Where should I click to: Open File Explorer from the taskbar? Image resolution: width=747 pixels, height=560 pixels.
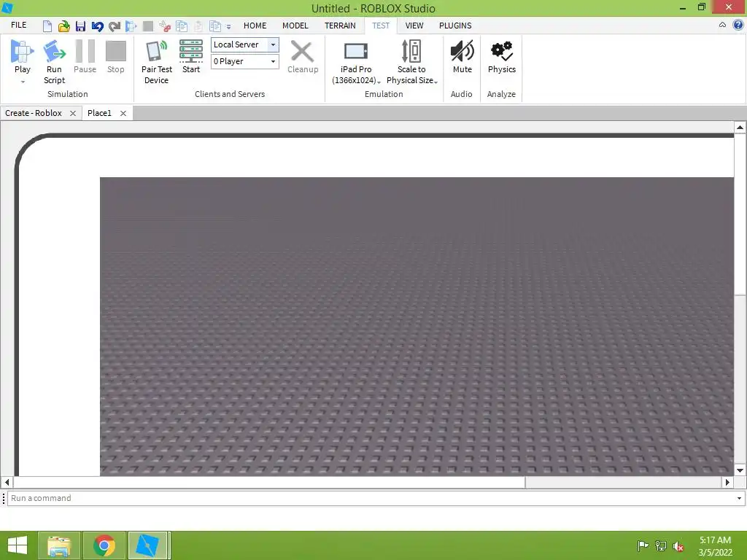point(59,545)
